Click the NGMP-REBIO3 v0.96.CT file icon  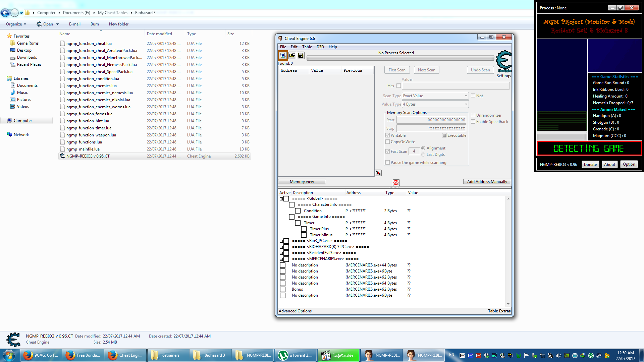tap(62, 156)
